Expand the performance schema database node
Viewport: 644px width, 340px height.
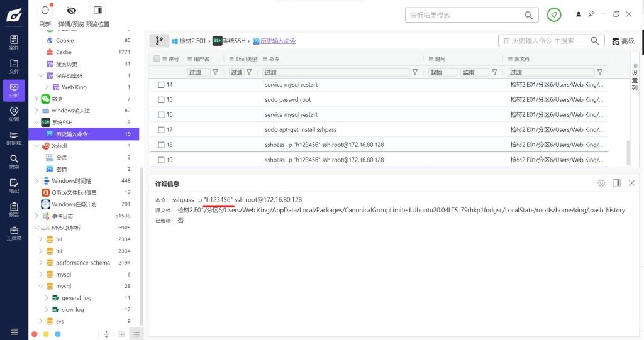pyautogui.click(x=42, y=263)
